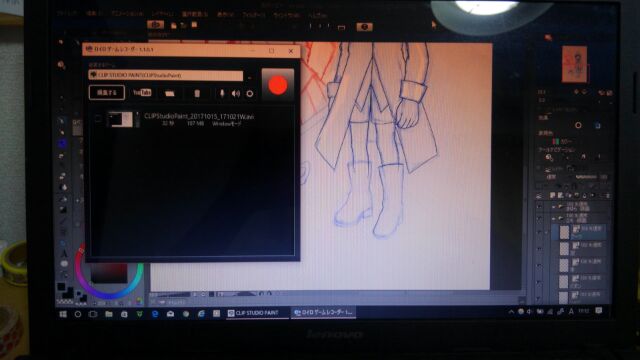The image size is (640, 360).
Task: Pick a shade in the color wheel square
Action: 109,273
